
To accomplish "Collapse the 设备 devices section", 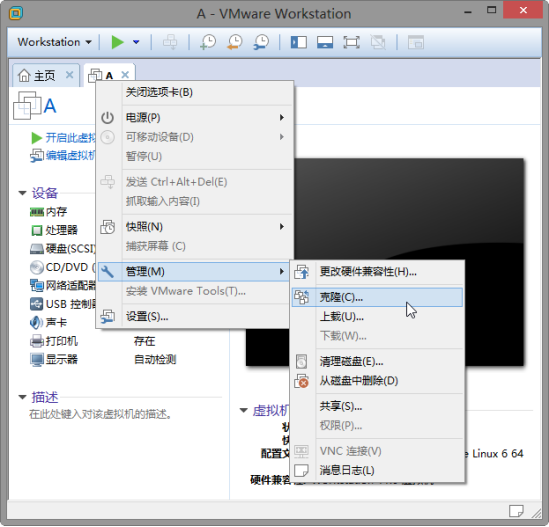I will coord(22,193).
